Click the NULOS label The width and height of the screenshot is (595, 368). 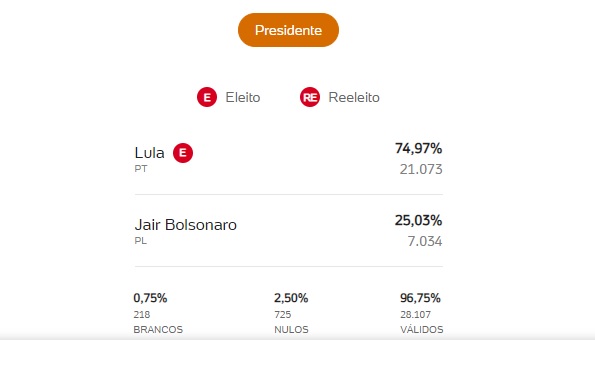291,329
